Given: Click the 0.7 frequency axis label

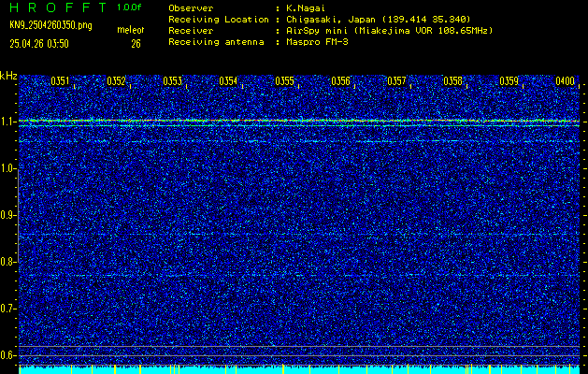Looking at the screenshot, I should coord(8,309).
